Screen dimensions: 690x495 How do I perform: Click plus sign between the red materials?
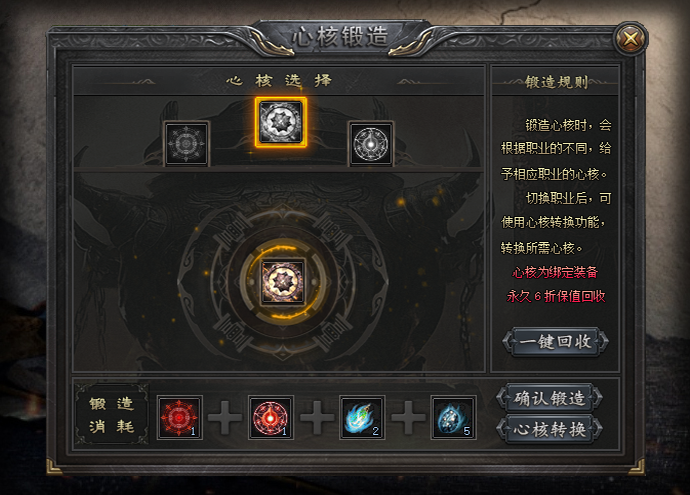[x=225, y=417]
